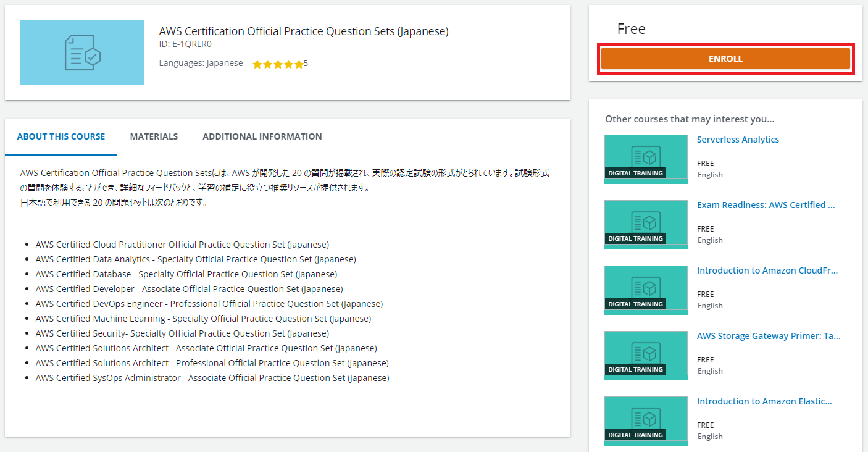Open the ADDITIONAL INFORMATION tab
The height and width of the screenshot is (452, 868).
262,136
